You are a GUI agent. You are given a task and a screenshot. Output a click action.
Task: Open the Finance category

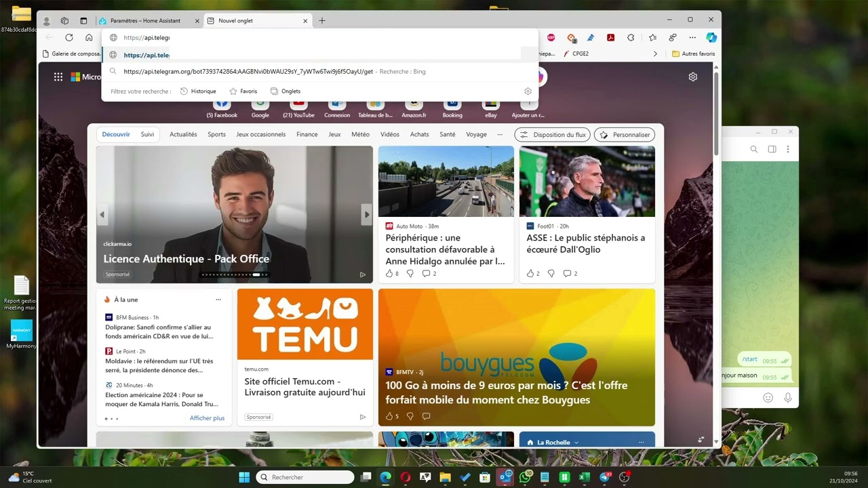point(307,134)
